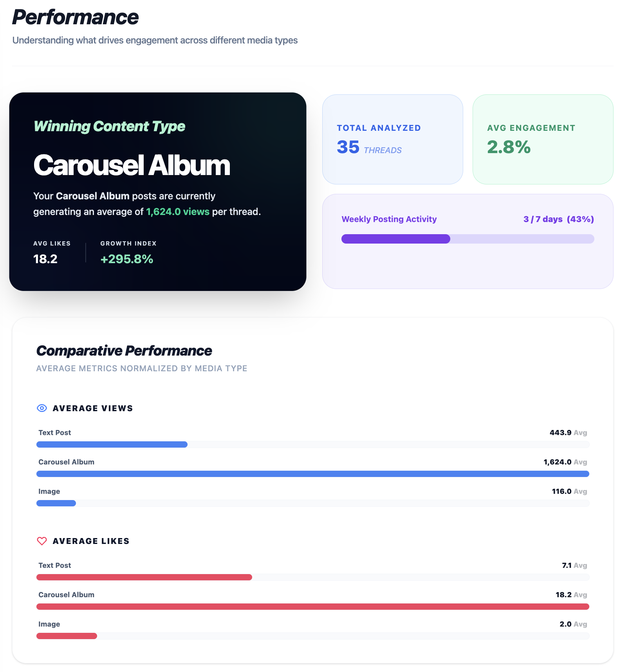This screenshot has width=621, height=672.
Task: Click the Carousel Album average likes bar
Action: pyautogui.click(x=312, y=607)
